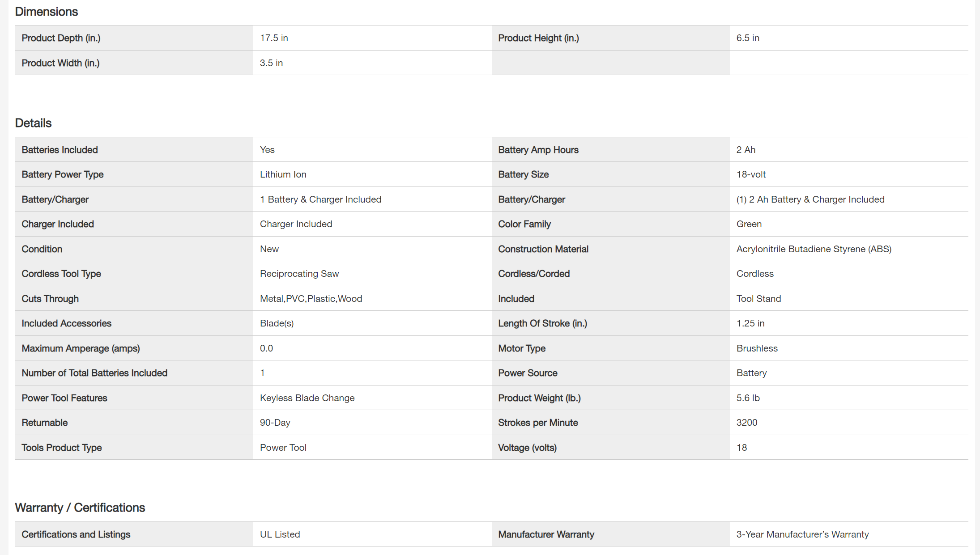Click the Tool Stand value

[758, 299]
